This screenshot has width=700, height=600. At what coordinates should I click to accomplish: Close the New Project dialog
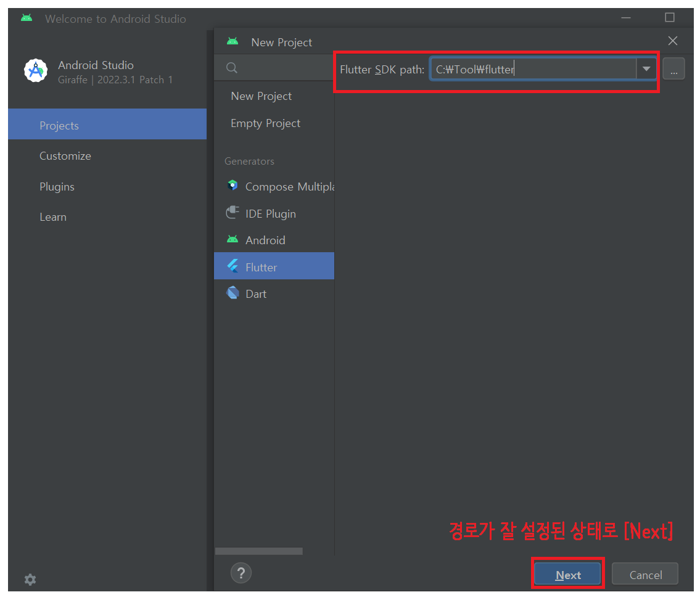coord(673,41)
